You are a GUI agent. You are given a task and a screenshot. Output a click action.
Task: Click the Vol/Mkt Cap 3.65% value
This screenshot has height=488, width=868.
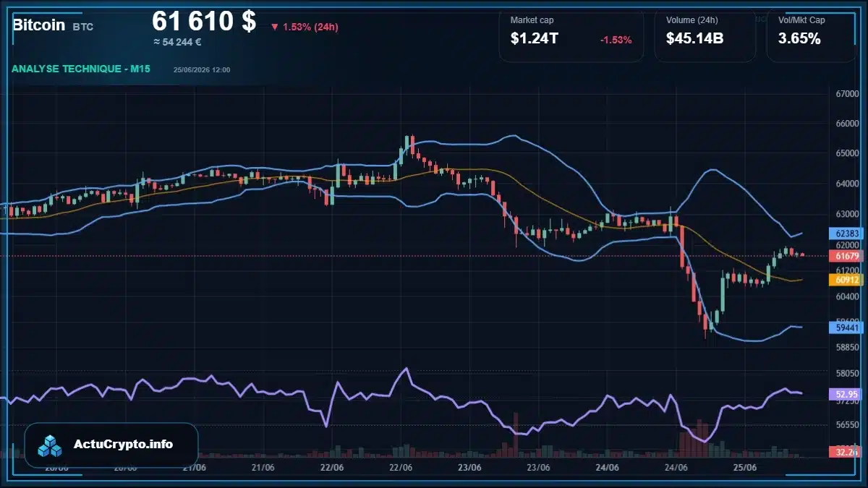pyautogui.click(x=799, y=39)
